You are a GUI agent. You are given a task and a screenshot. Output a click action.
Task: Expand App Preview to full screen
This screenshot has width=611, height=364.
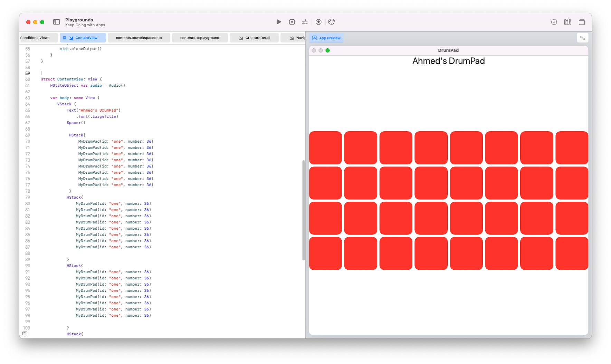click(583, 38)
